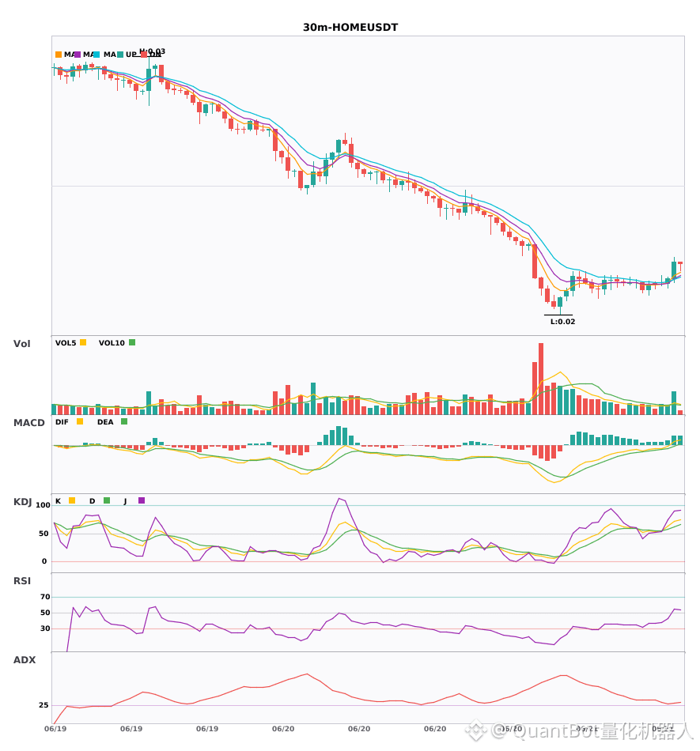
Task: Click the cyan MA legend swatch
Action: click(x=96, y=55)
